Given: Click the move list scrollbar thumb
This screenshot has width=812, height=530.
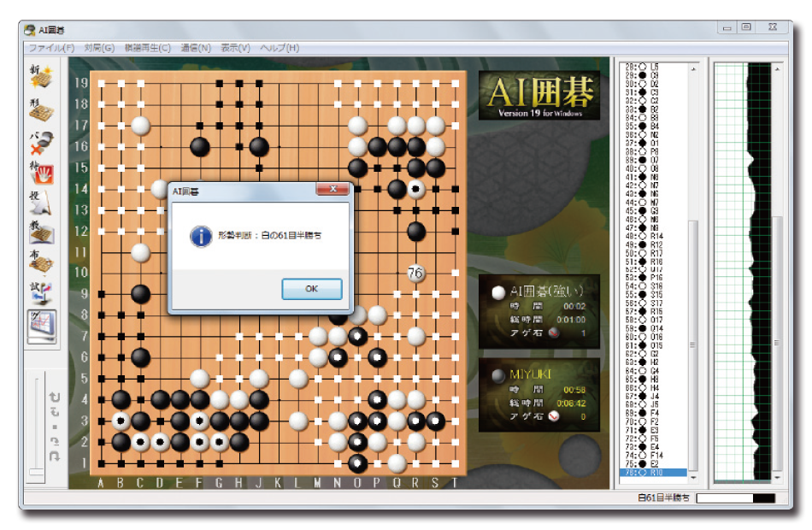Looking at the screenshot, I should click(x=693, y=345).
